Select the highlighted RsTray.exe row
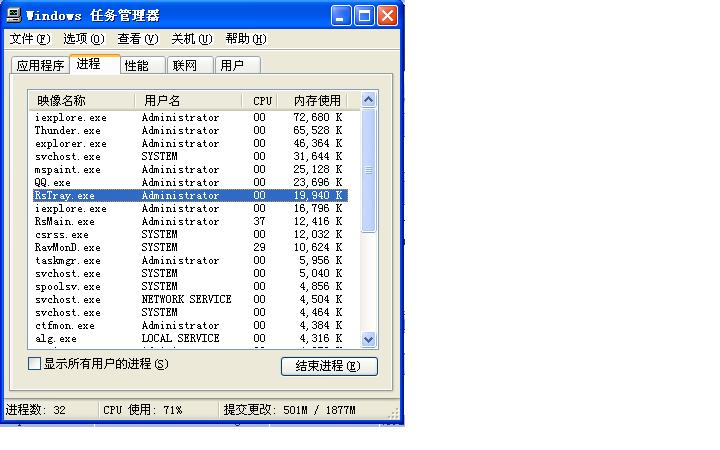The height and width of the screenshot is (450, 720). [190, 196]
